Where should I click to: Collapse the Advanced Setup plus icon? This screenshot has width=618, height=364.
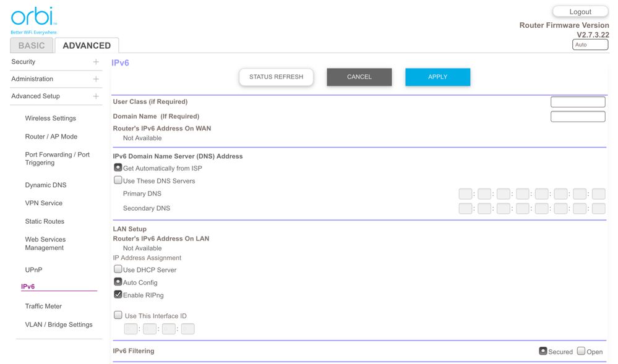[x=96, y=96]
